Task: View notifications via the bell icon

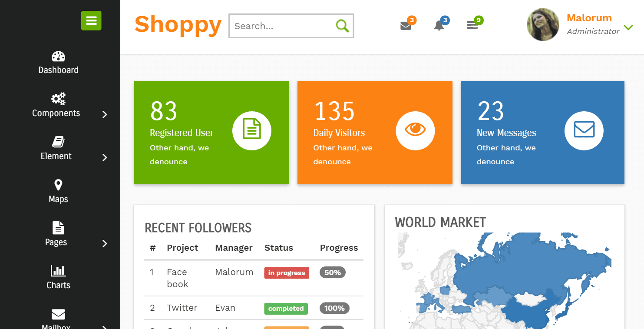Action: coord(439,26)
